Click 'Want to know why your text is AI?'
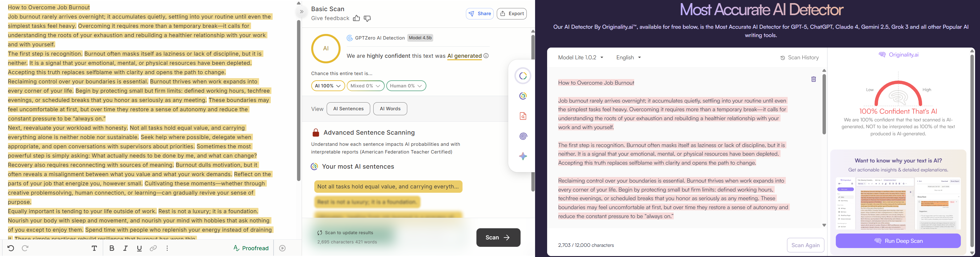Image resolution: width=980 pixels, height=257 pixels. (898, 161)
